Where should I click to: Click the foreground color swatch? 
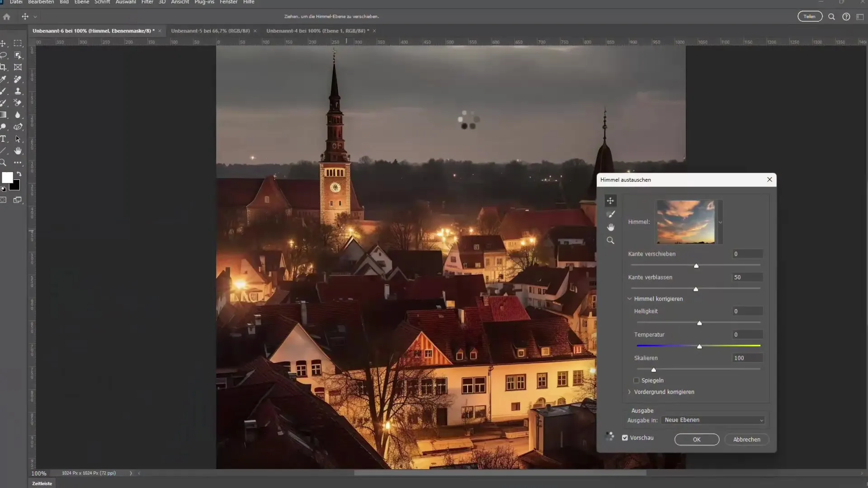coord(7,178)
